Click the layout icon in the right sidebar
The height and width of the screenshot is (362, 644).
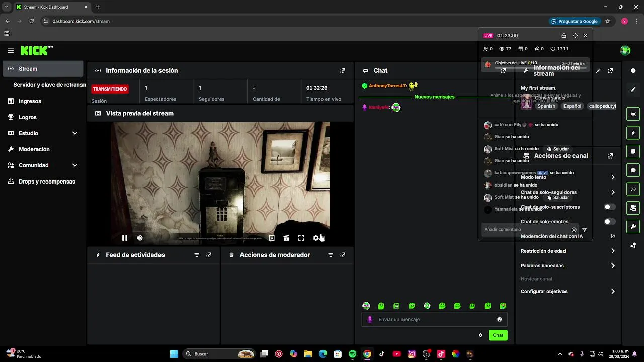[x=633, y=208]
